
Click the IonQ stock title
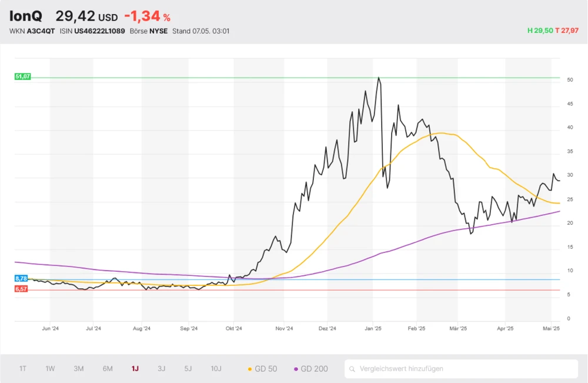click(26, 16)
